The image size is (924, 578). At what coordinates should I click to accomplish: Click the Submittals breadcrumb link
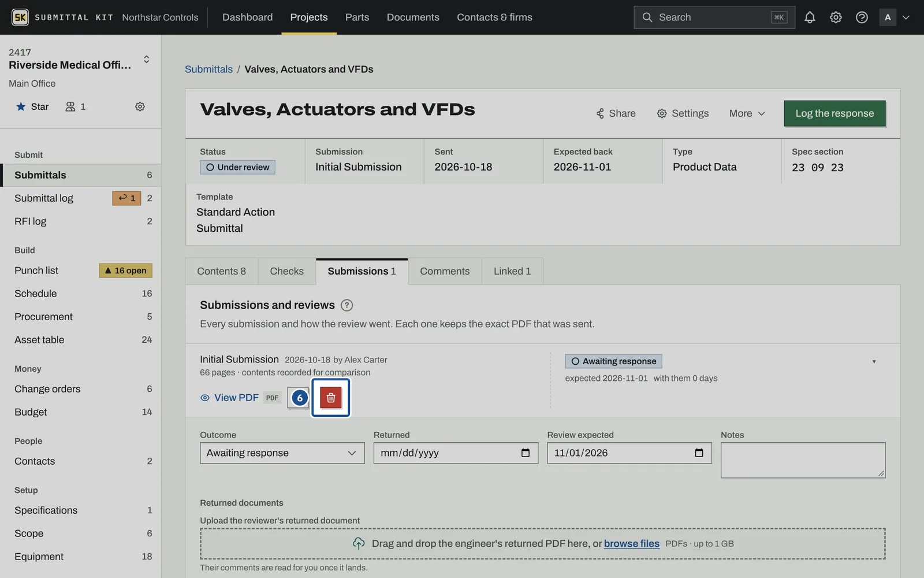[x=208, y=69]
